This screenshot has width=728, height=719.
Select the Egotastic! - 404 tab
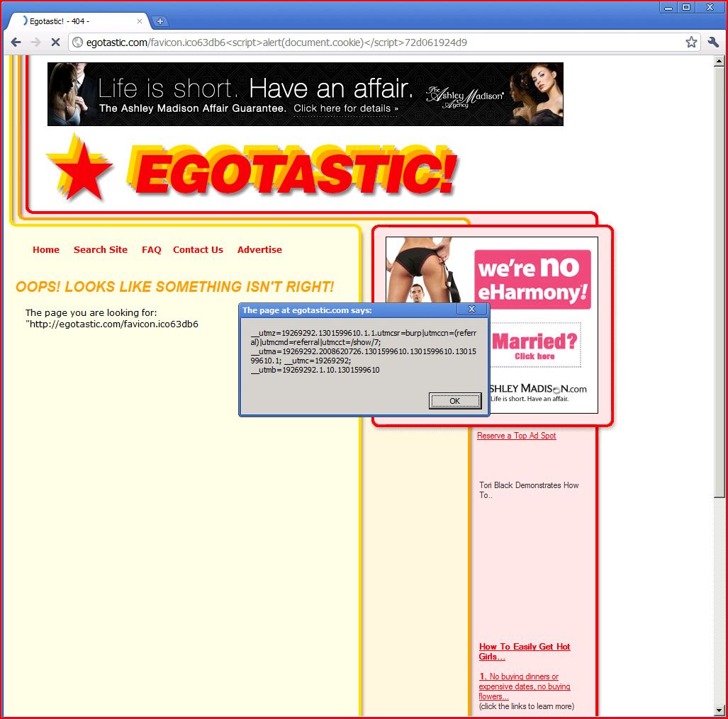click(x=79, y=21)
